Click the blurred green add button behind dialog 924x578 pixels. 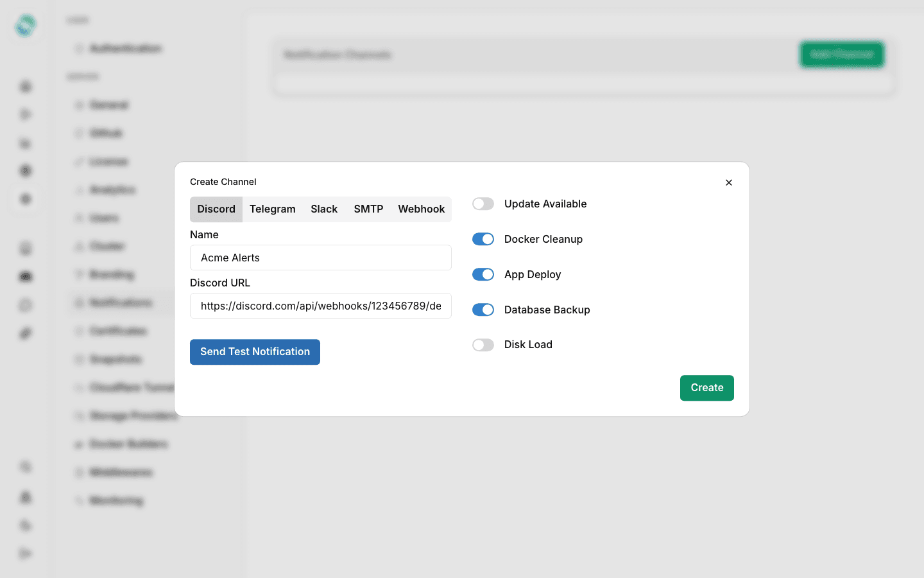coord(842,55)
